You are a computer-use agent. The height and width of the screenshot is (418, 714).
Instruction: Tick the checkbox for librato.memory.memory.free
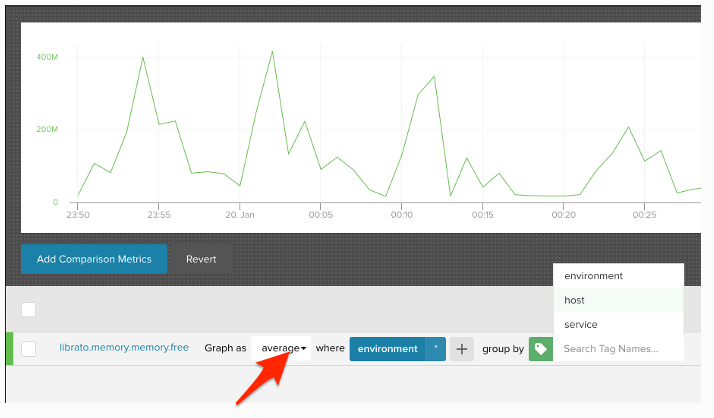[29, 349]
